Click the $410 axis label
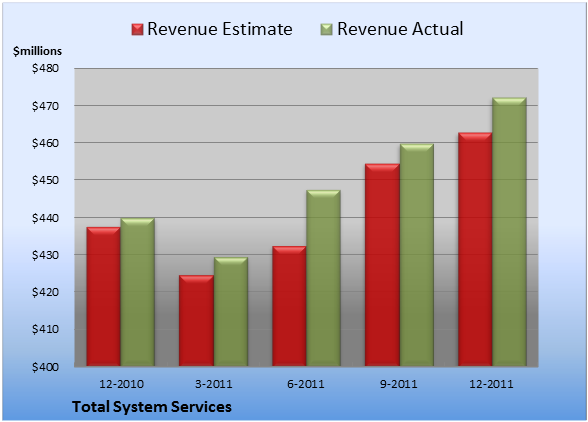The width and height of the screenshot is (588, 422). tap(45, 329)
